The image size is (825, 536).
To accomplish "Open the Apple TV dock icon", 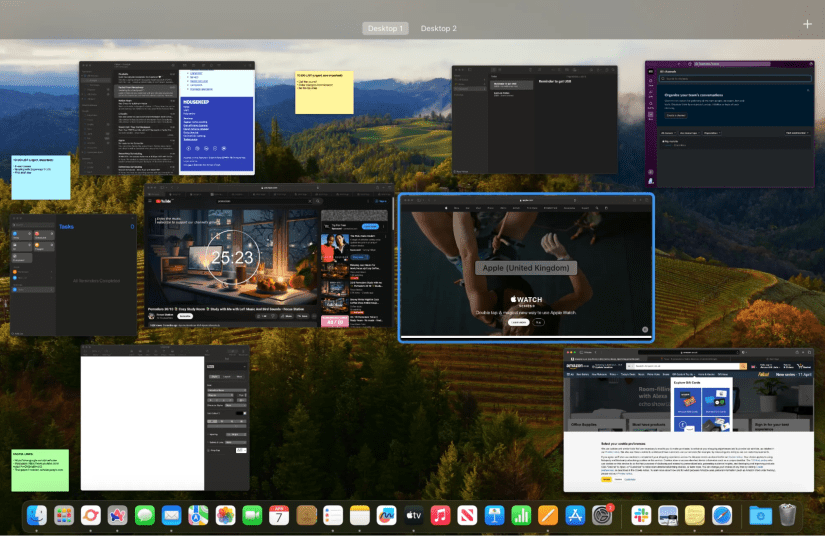I will tap(414, 515).
